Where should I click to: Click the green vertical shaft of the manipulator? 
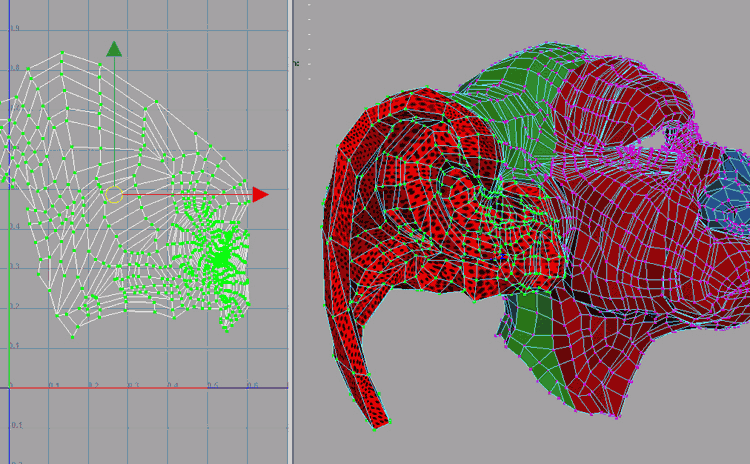point(114,120)
